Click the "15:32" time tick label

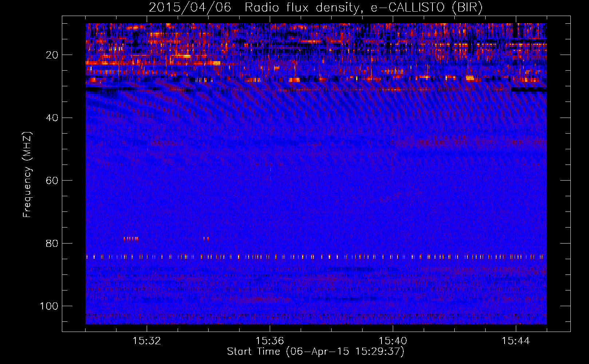tap(147, 341)
